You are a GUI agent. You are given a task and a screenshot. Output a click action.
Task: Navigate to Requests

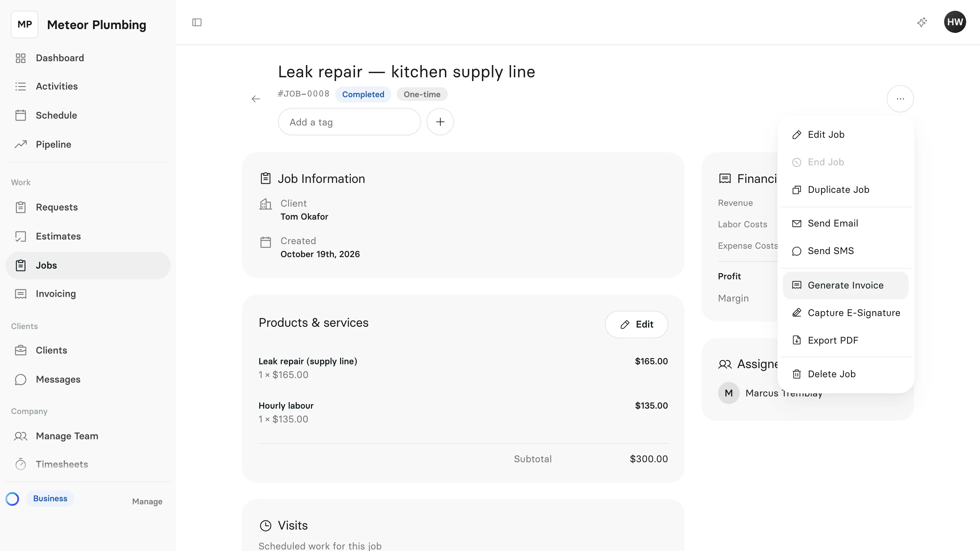tap(88, 207)
